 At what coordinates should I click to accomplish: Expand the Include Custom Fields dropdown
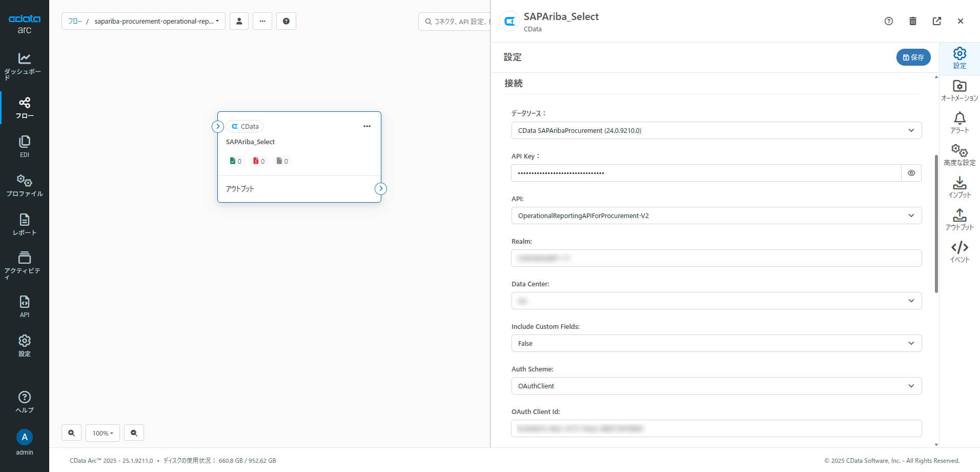(x=716, y=343)
